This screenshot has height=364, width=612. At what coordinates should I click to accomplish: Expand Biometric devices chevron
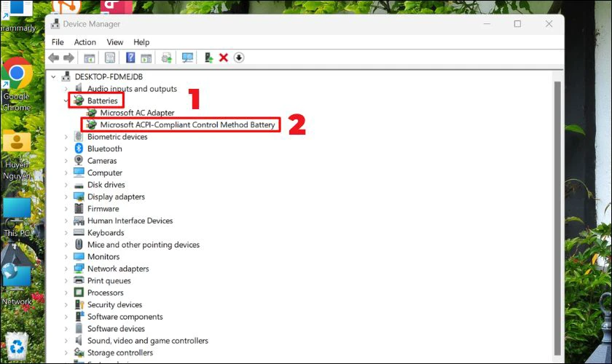click(66, 137)
